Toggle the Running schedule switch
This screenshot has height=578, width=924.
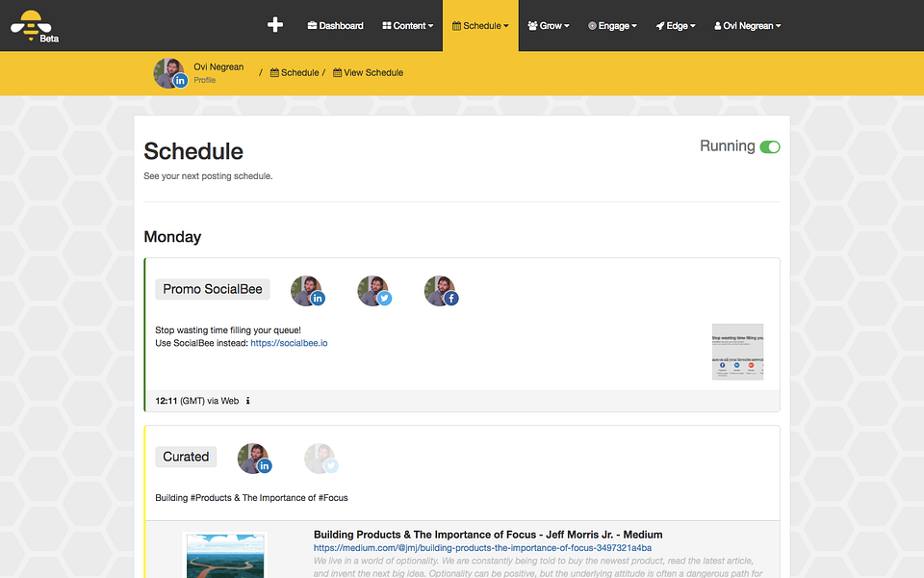click(x=770, y=146)
